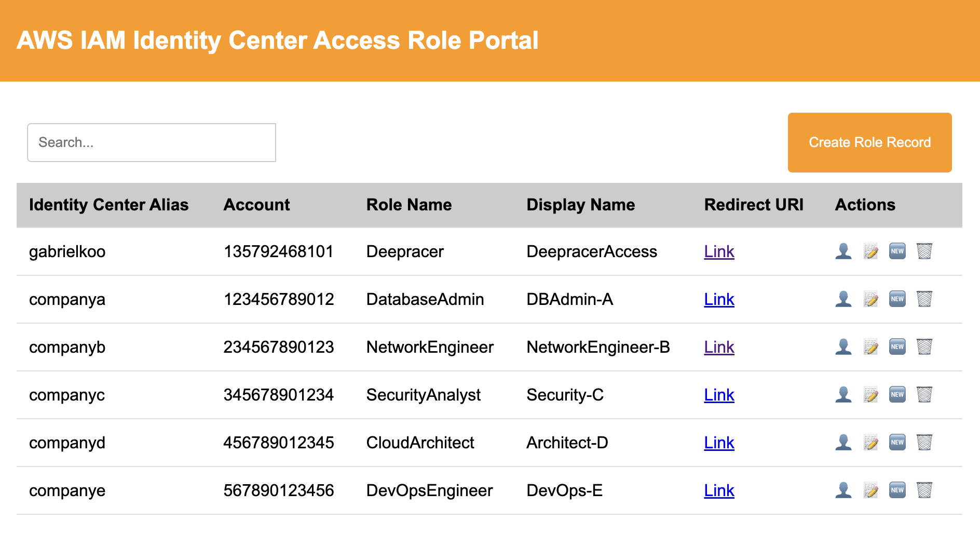Click the edit pencil icon for companya row

(870, 299)
